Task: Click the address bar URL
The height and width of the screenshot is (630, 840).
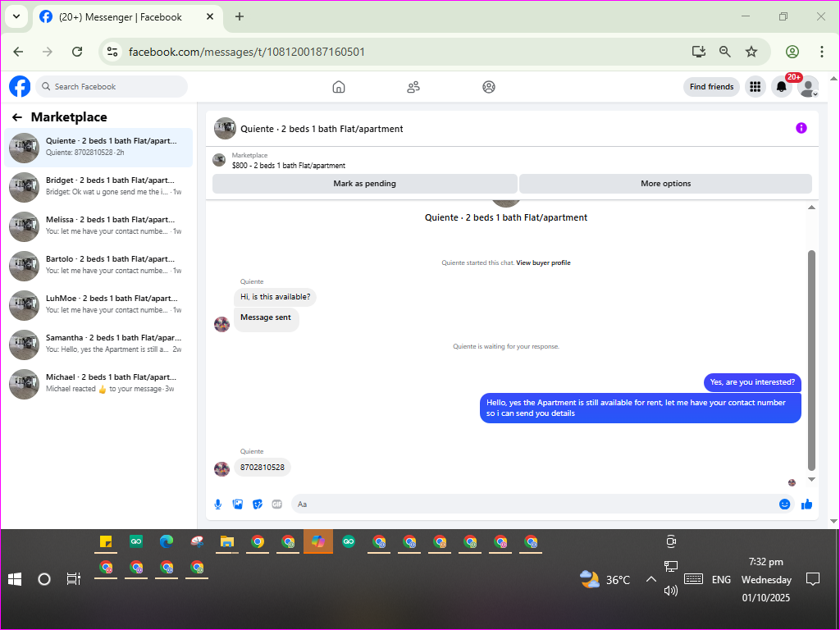Action: tap(246, 52)
